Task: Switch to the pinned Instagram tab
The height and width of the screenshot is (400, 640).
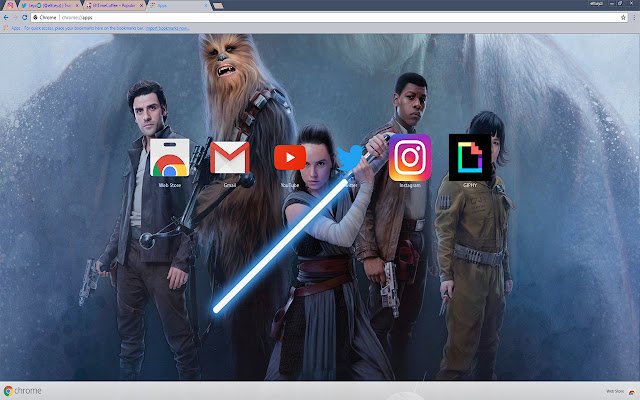Action: tap(10, 5)
